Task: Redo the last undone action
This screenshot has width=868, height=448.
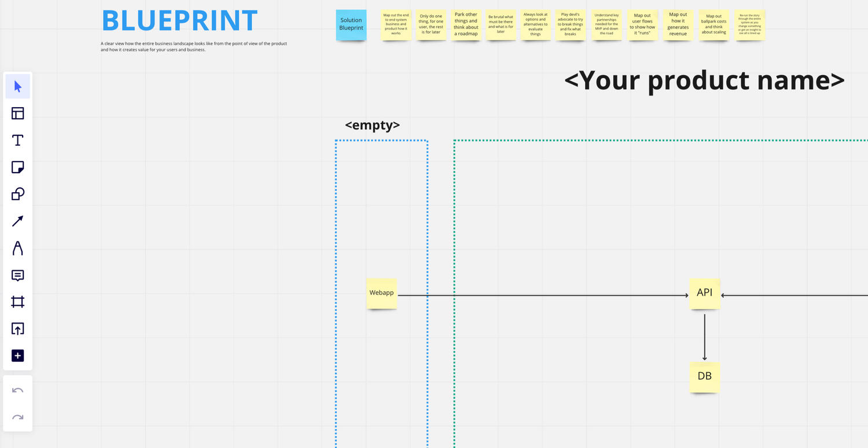Action: [x=18, y=417]
